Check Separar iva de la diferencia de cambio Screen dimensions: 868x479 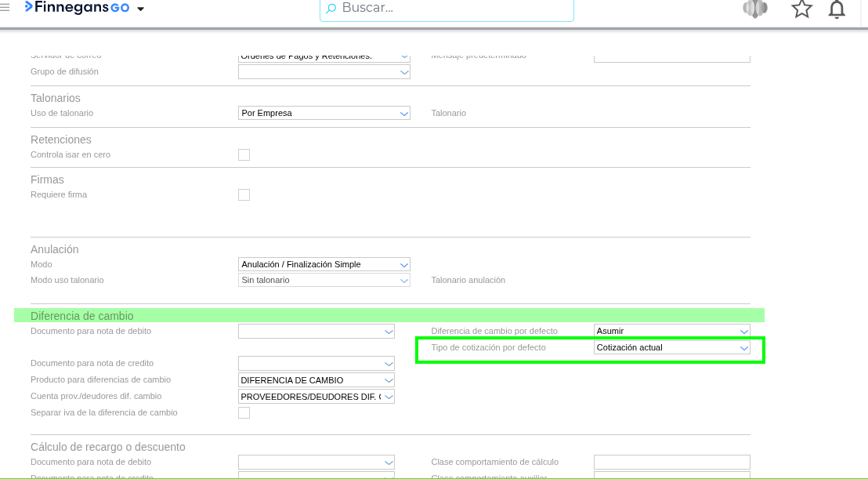pyautogui.click(x=244, y=413)
